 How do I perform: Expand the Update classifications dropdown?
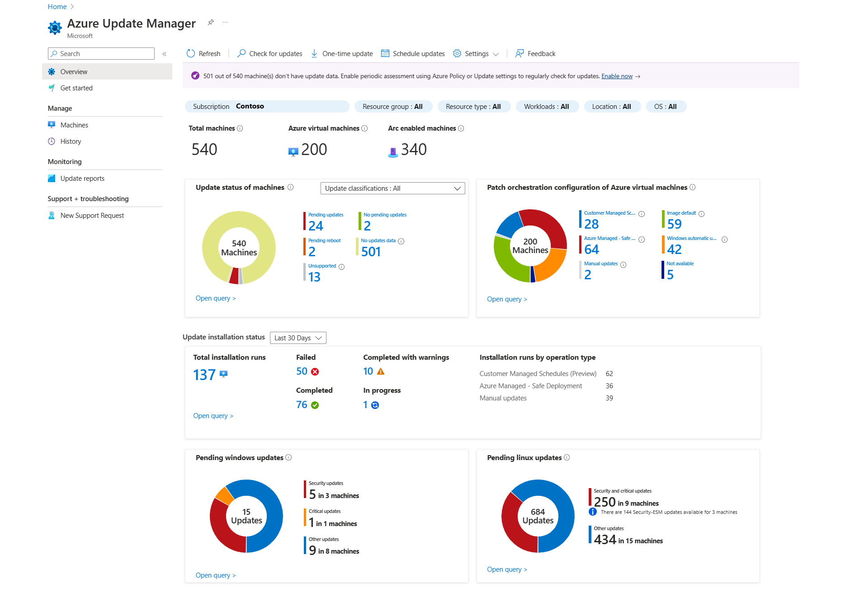(392, 188)
